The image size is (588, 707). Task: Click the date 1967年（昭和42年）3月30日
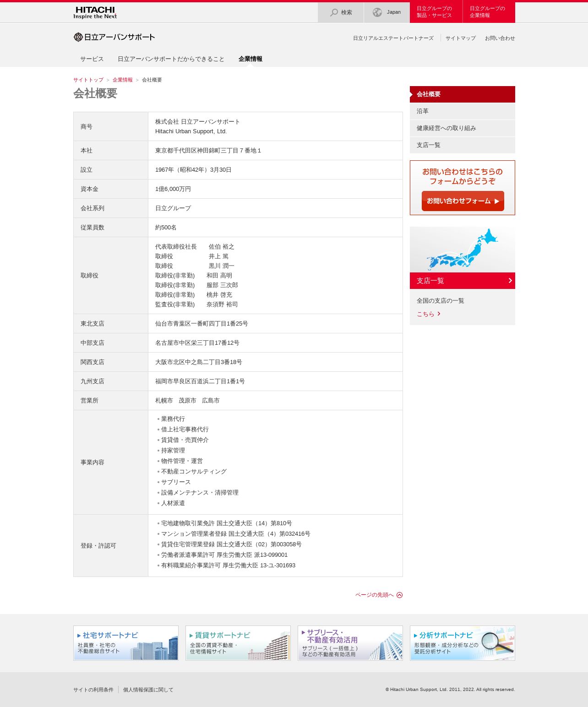coord(193,170)
